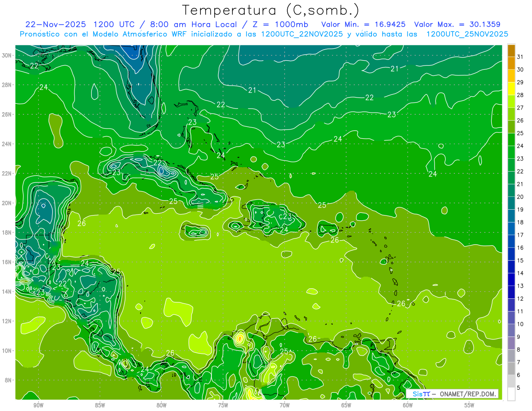Image resolution: width=532 pixels, height=411 pixels.
Task: Click the 30N latitude axis label
Action: coord(8,55)
